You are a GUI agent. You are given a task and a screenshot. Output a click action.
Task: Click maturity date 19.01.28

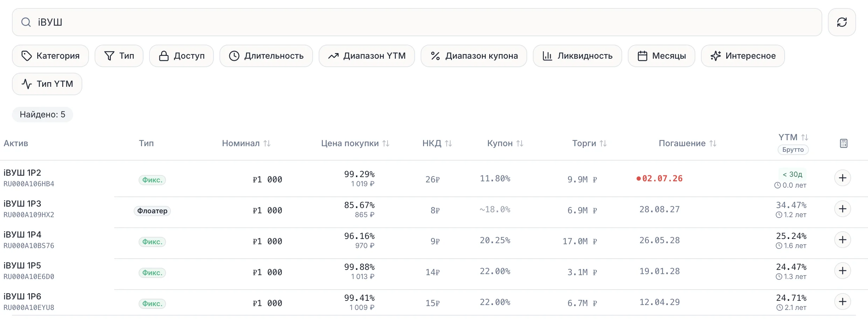click(659, 271)
